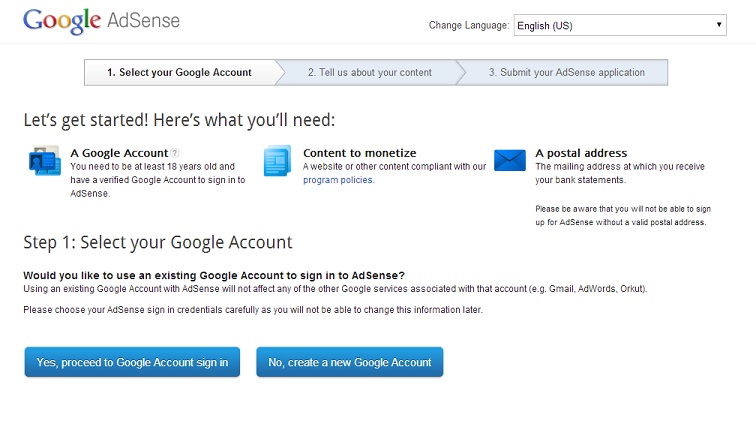The image size is (756, 424).
Task: Click the heading "A postal address"
Action: pos(581,153)
